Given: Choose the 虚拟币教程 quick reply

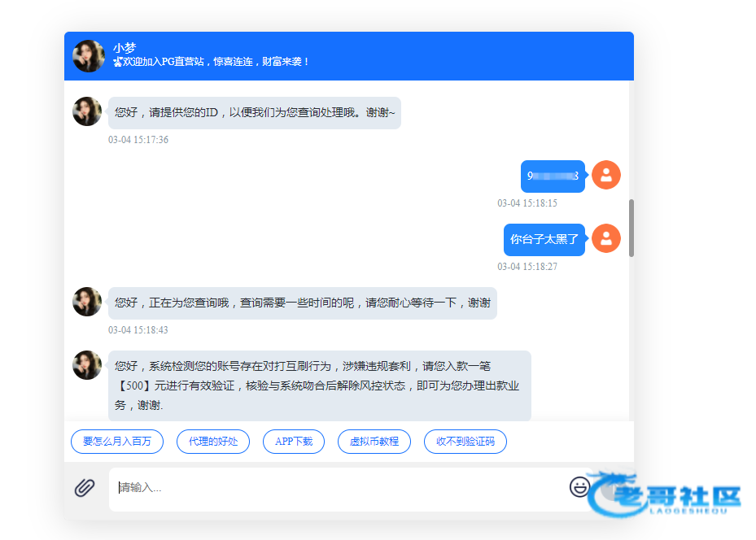Looking at the screenshot, I should 374,442.
